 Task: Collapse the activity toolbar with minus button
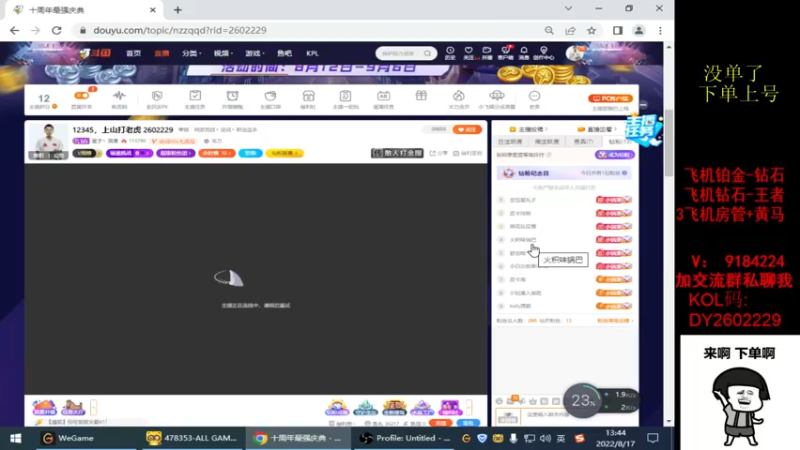click(643, 105)
